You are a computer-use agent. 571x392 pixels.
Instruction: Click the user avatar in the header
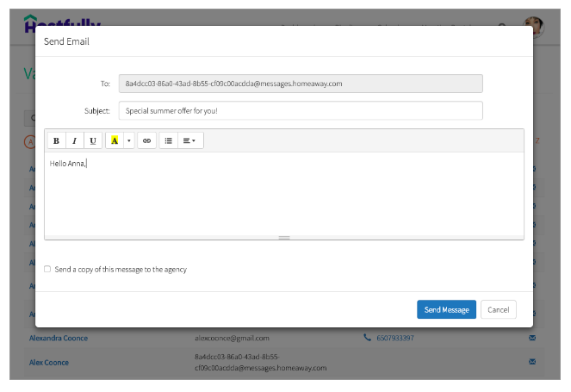[533, 26]
